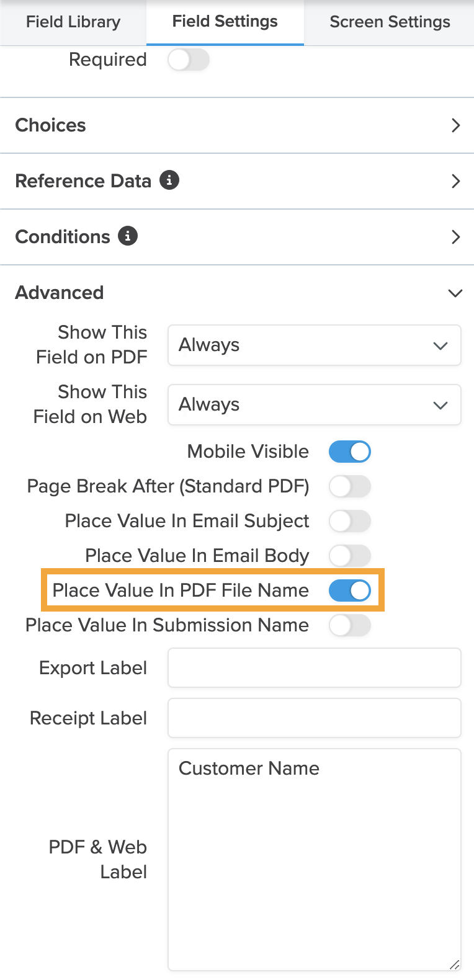Disable Place Value In PDF File Name
The width and height of the screenshot is (474, 980).
point(350,590)
